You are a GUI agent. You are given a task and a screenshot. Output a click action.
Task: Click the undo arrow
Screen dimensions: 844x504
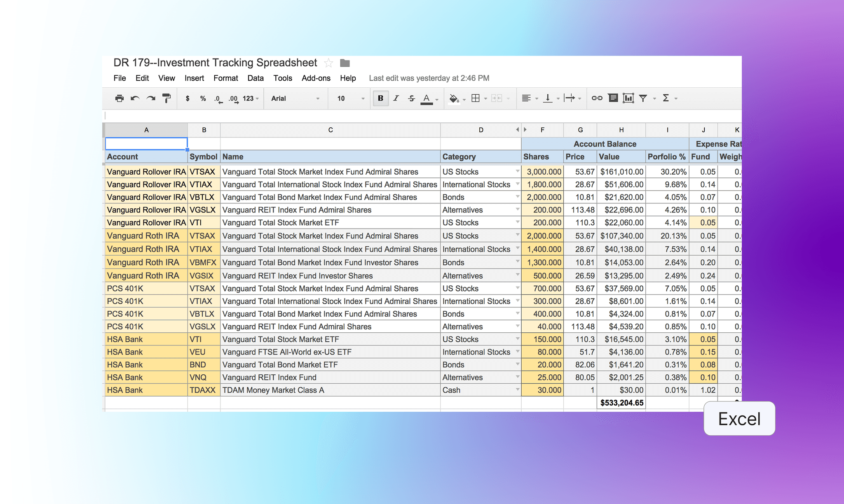pos(135,98)
